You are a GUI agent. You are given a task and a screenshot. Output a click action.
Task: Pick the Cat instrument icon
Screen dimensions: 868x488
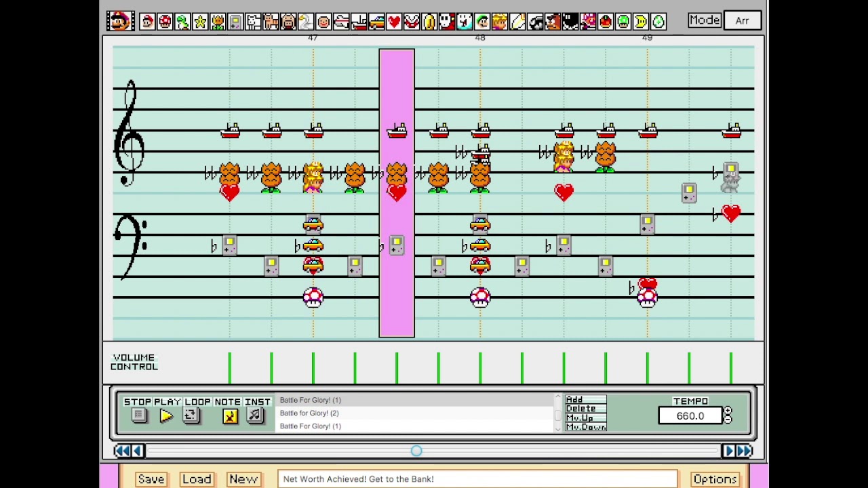point(271,22)
